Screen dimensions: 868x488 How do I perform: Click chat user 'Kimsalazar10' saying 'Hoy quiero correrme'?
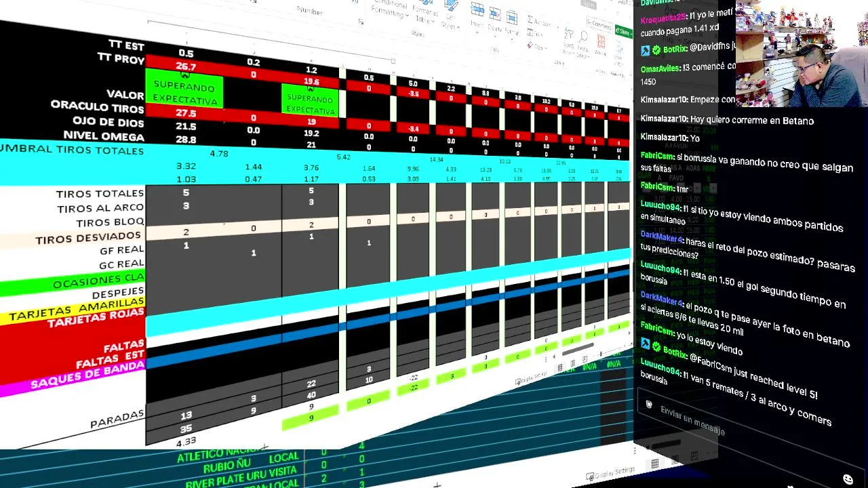664,119
